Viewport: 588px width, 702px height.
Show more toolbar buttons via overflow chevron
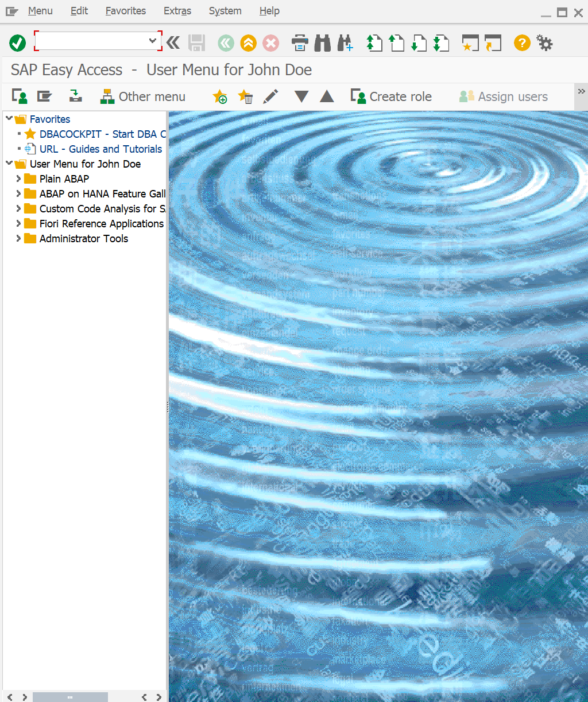coord(581,91)
